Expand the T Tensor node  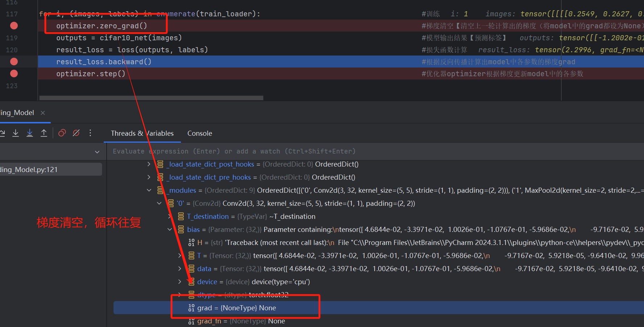(179, 256)
